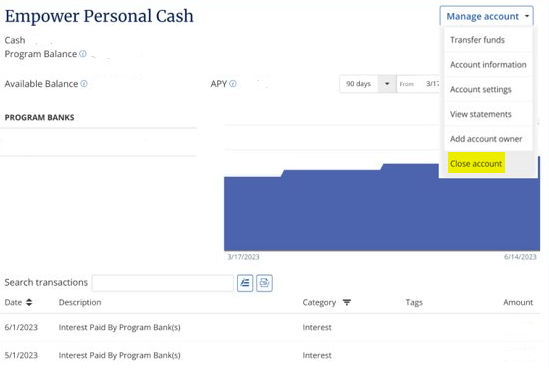Sort transactions by Date arrows
Screen dimensions: 549x368
pos(29,302)
